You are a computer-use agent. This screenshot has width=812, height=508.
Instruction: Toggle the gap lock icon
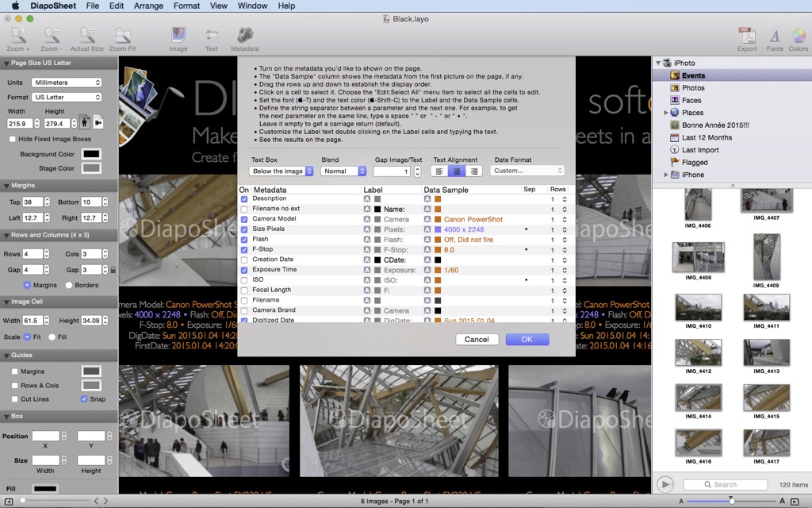(113, 270)
